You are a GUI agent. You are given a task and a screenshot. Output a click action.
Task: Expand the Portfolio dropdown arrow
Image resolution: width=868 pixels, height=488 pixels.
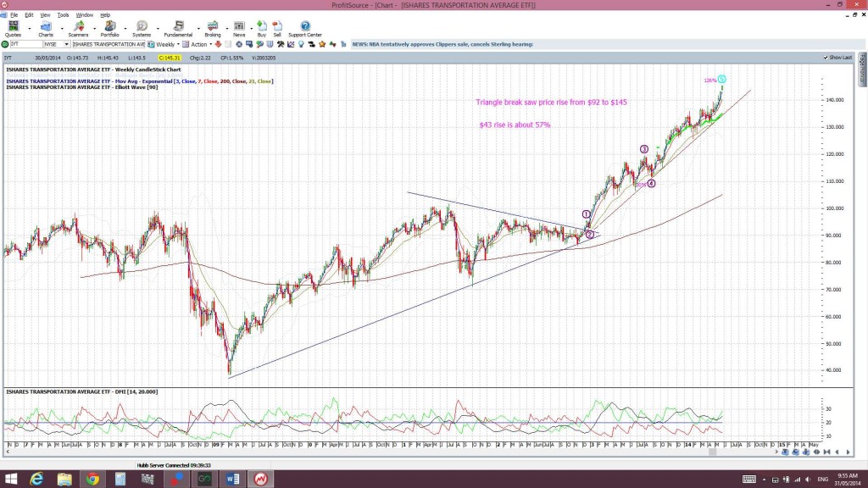tap(125, 28)
